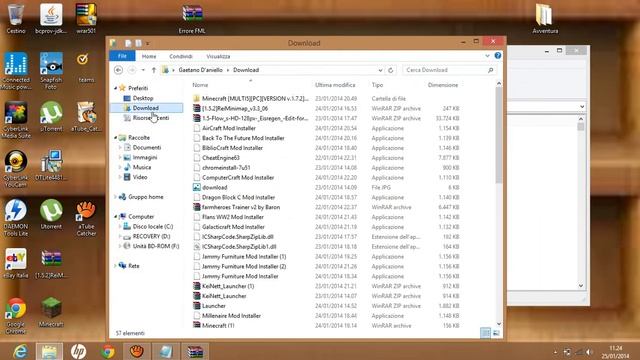Select the Snapfish Foto desktop icon
The width and height of the screenshot is (640, 360).
51,71
